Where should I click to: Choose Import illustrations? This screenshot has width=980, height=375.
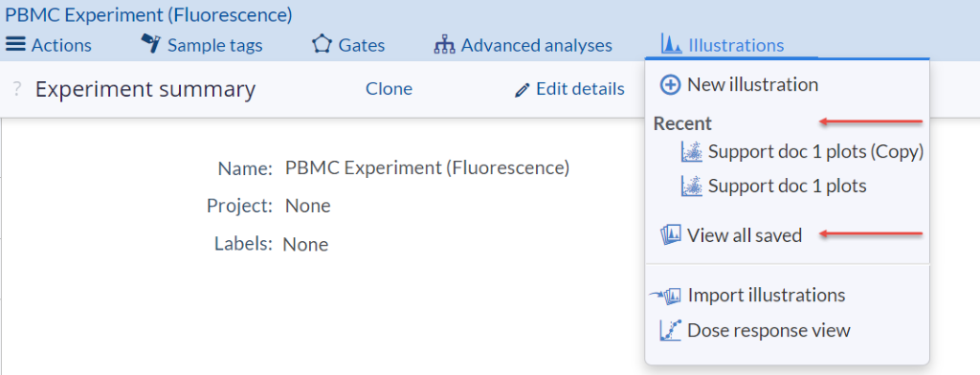(x=767, y=295)
